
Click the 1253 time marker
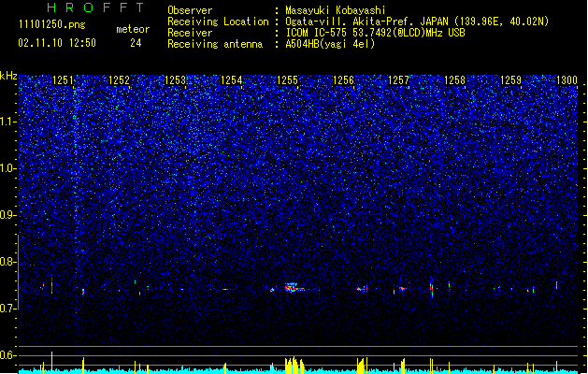coord(175,80)
